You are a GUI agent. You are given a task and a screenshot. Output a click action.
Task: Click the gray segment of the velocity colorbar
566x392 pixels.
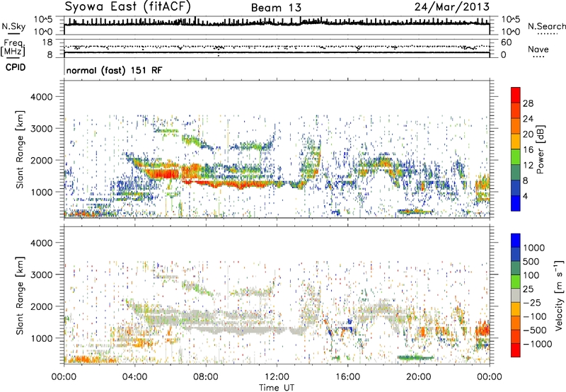point(516,295)
